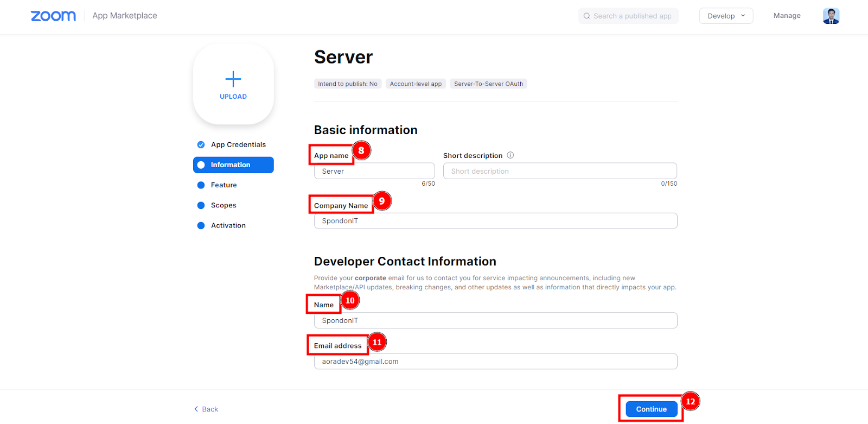Click the Server page heading
The image size is (868, 424).
343,57
